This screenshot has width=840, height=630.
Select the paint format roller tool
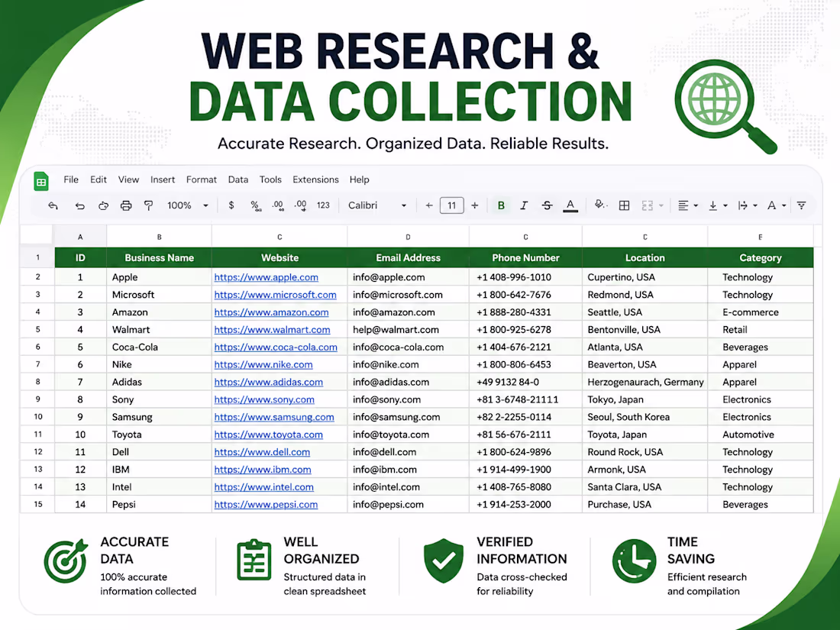(148, 205)
